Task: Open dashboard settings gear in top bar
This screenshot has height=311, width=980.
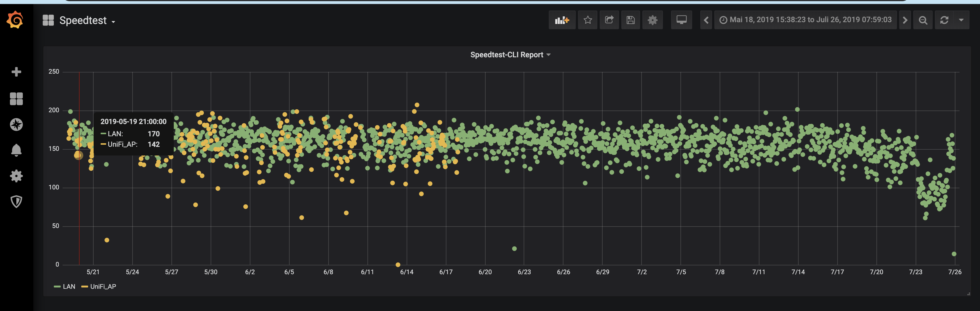Action: 652,20
